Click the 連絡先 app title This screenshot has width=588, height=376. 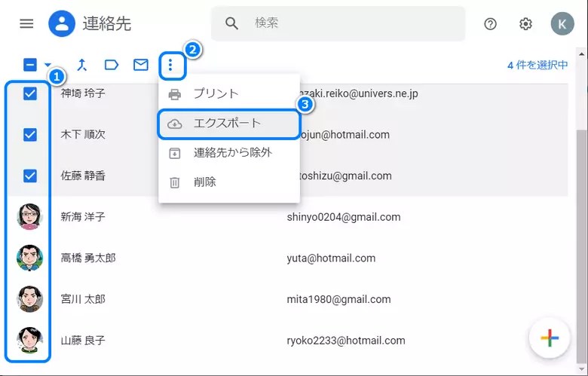pyautogui.click(x=107, y=23)
